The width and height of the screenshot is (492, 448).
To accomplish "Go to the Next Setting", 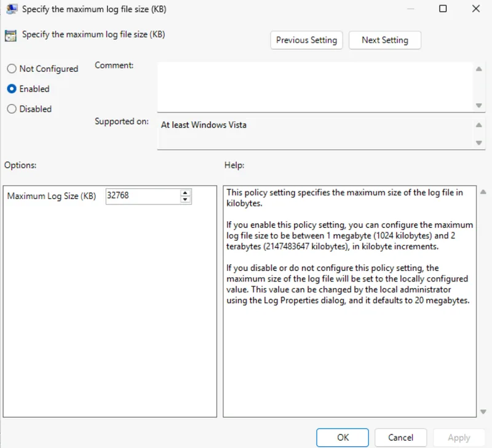I will (385, 40).
